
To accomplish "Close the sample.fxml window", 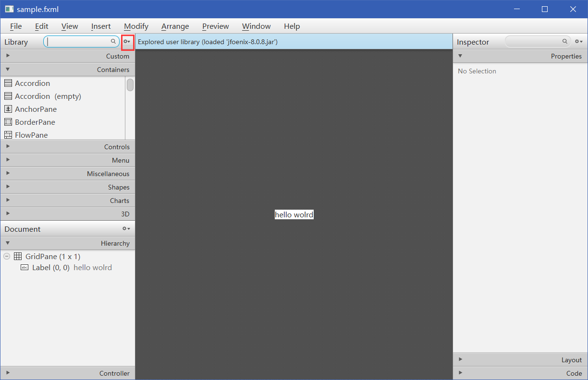I will coord(573,9).
